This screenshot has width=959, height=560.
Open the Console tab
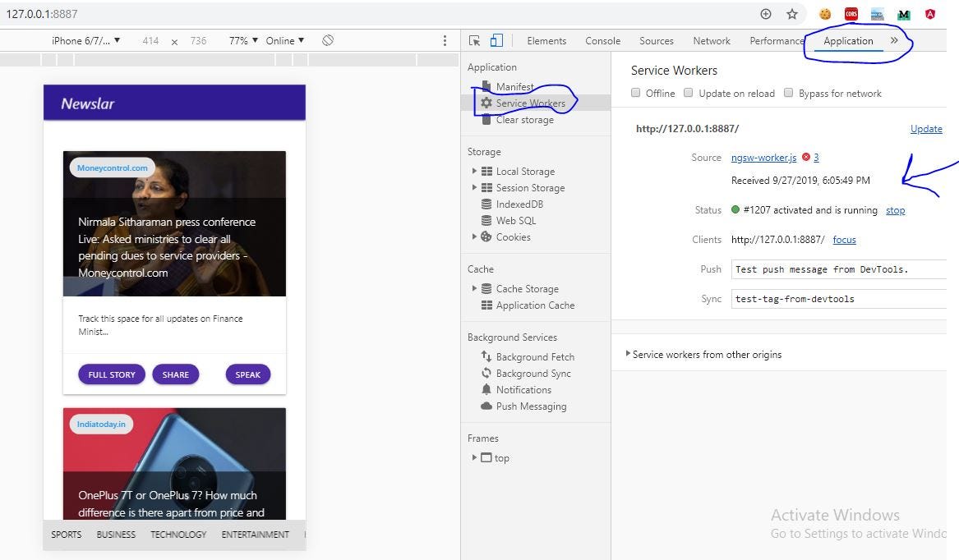[x=602, y=39]
